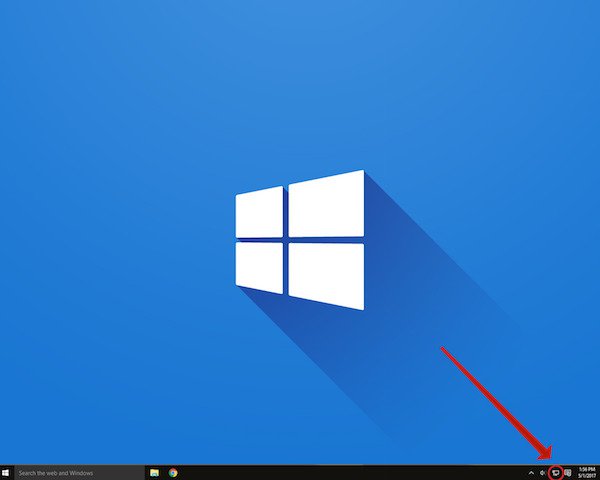Show hidden system tray icons
Viewport: 600px width, 480px height.
tap(531, 473)
